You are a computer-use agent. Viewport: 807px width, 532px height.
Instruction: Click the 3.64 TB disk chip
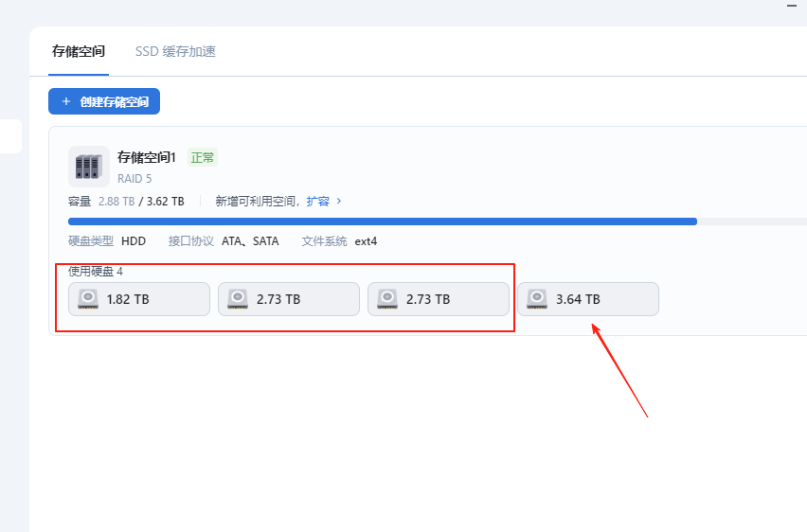point(588,299)
